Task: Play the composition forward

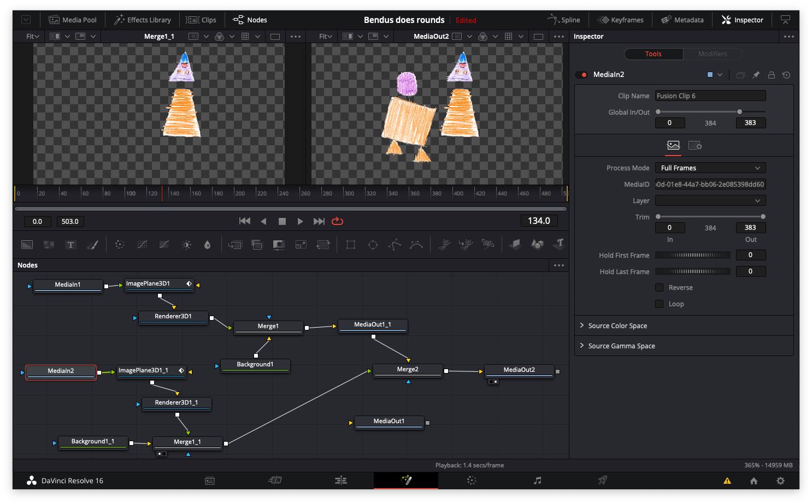Action: [300, 221]
